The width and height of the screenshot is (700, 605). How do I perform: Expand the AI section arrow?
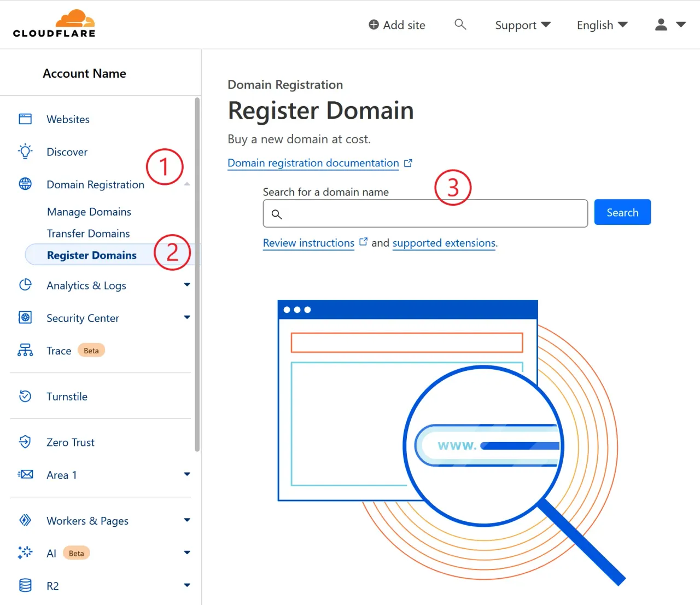click(x=187, y=552)
